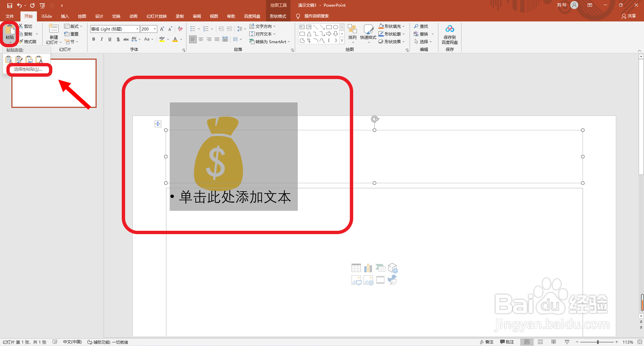Click increase list level icon
Viewport: 644px width, 346px height.
pyautogui.click(x=229, y=29)
